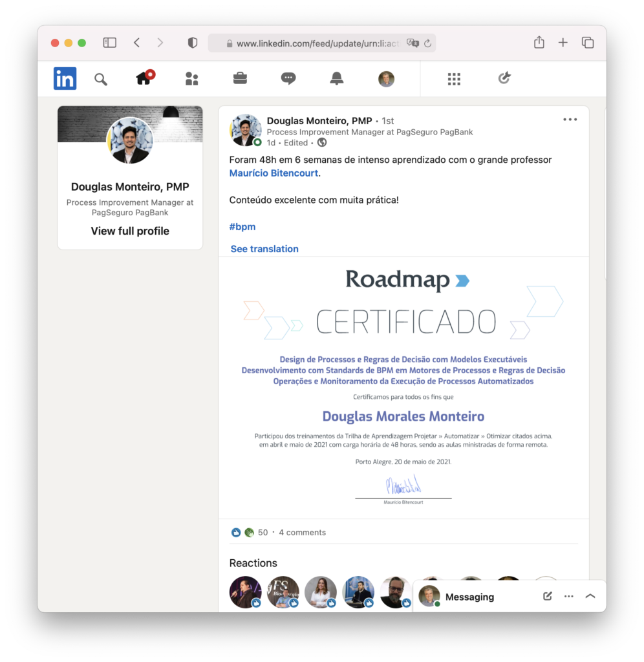Open Douglas Monteiro, PMP name in sidebar card
This screenshot has width=644, height=662.
pyautogui.click(x=130, y=187)
